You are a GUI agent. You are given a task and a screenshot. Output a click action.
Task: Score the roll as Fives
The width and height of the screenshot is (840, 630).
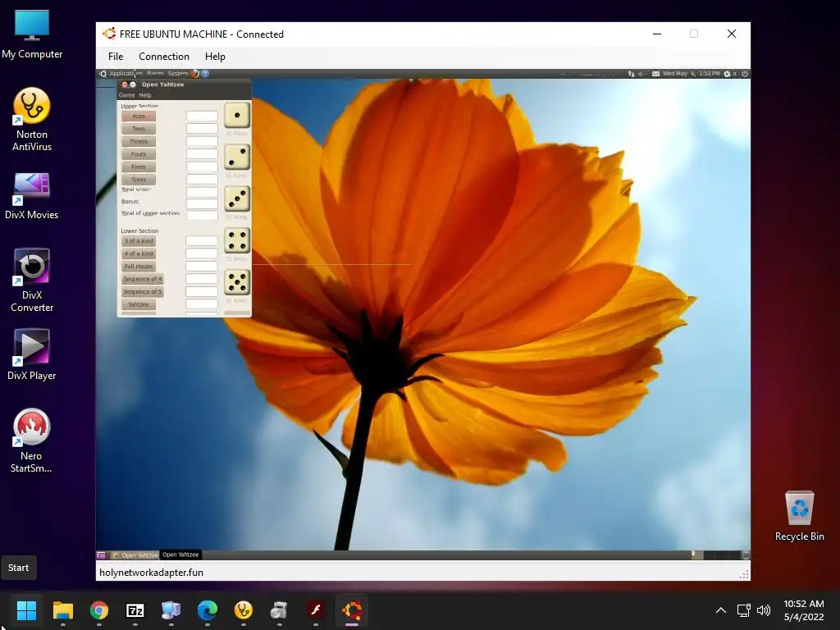pos(138,167)
